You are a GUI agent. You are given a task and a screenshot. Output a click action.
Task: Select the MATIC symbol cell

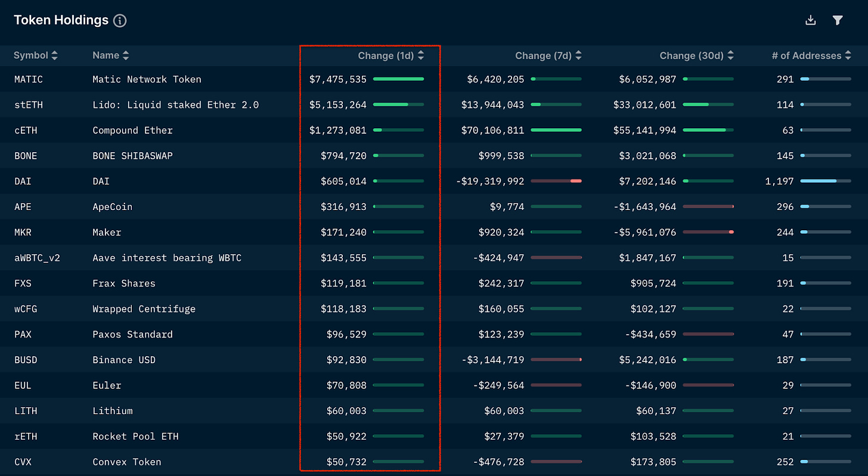(29, 79)
